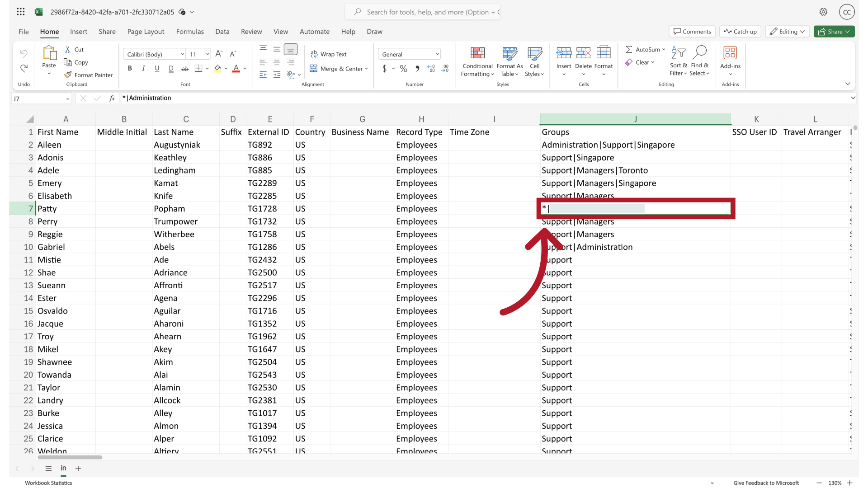Open the Editing mode dropdown
The height and width of the screenshot is (488, 868).
click(787, 32)
